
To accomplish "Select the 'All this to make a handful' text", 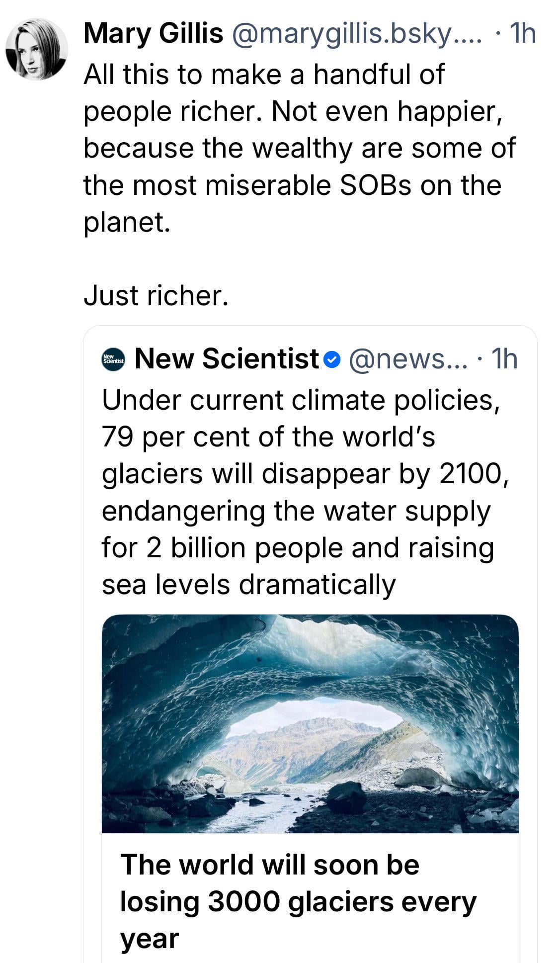I will coord(263,74).
